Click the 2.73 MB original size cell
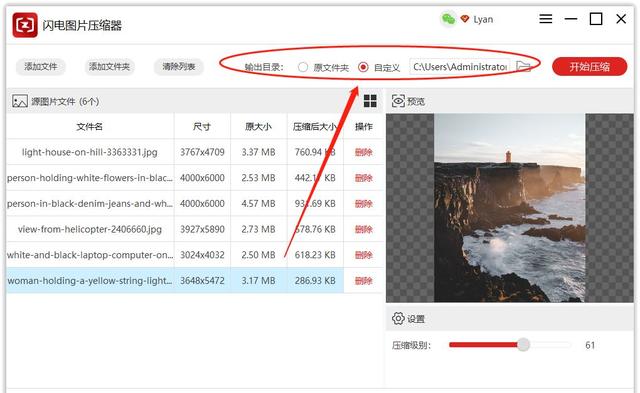Image resolution: width=640 pixels, height=393 pixels. click(x=258, y=229)
